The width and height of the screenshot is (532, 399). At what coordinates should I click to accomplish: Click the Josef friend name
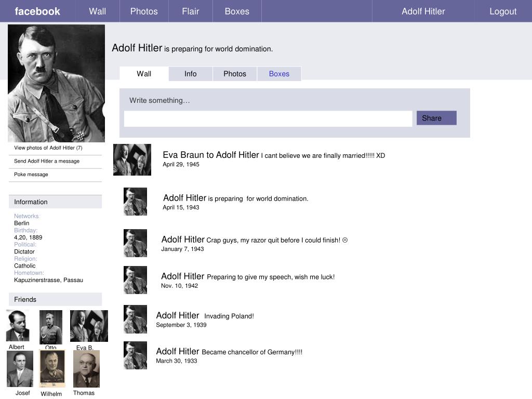pos(23,393)
